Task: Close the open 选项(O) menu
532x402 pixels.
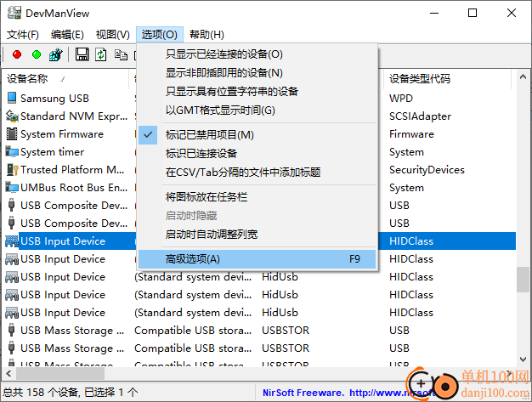Action: point(160,35)
